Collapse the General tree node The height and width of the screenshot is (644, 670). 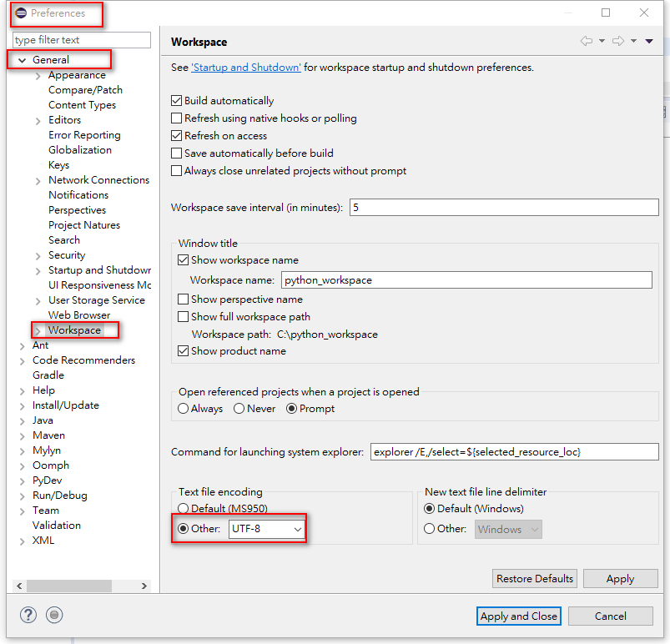tap(23, 61)
